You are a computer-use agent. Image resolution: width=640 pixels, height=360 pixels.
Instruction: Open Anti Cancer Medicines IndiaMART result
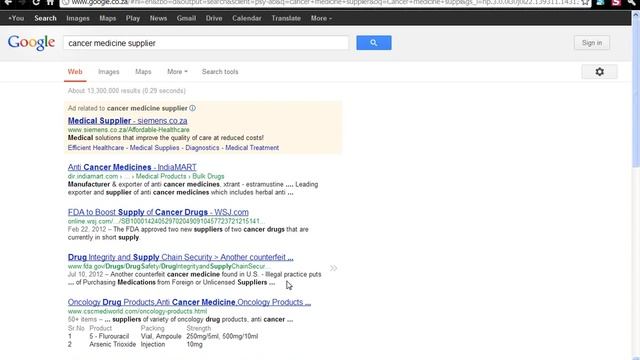point(132,167)
